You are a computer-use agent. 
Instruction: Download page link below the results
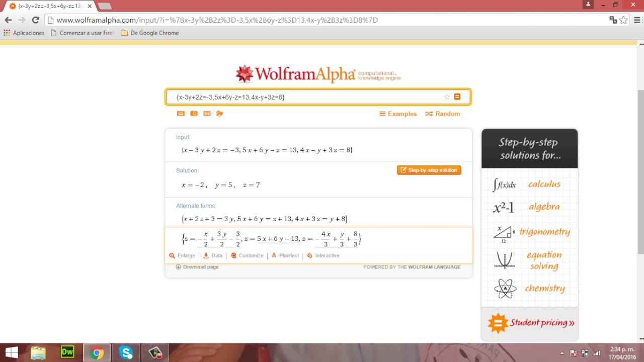point(197,267)
